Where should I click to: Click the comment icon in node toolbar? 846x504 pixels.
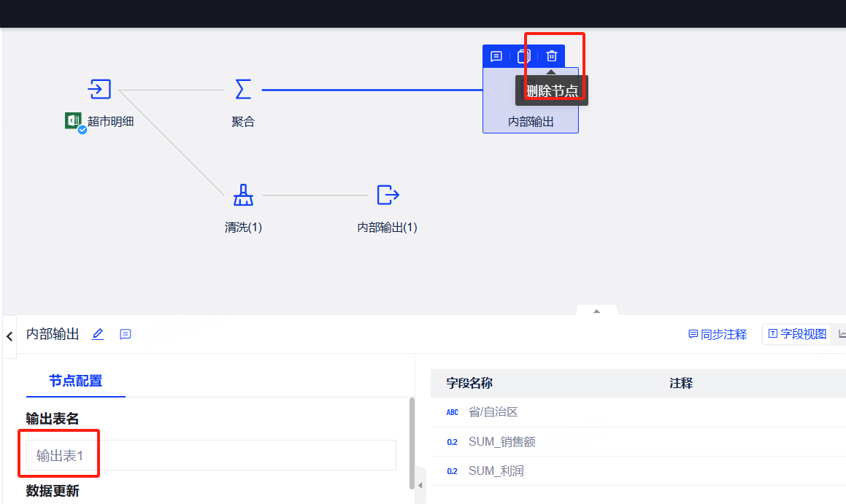496,56
